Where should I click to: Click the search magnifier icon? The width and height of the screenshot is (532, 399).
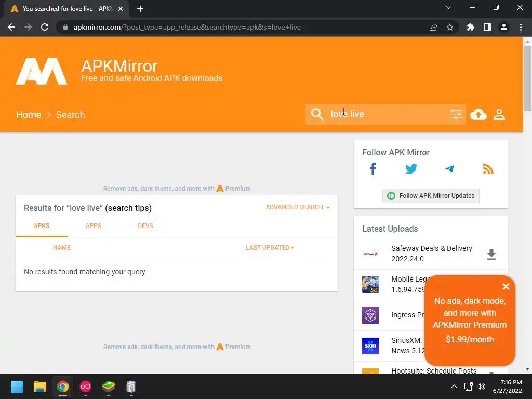point(317,114)
